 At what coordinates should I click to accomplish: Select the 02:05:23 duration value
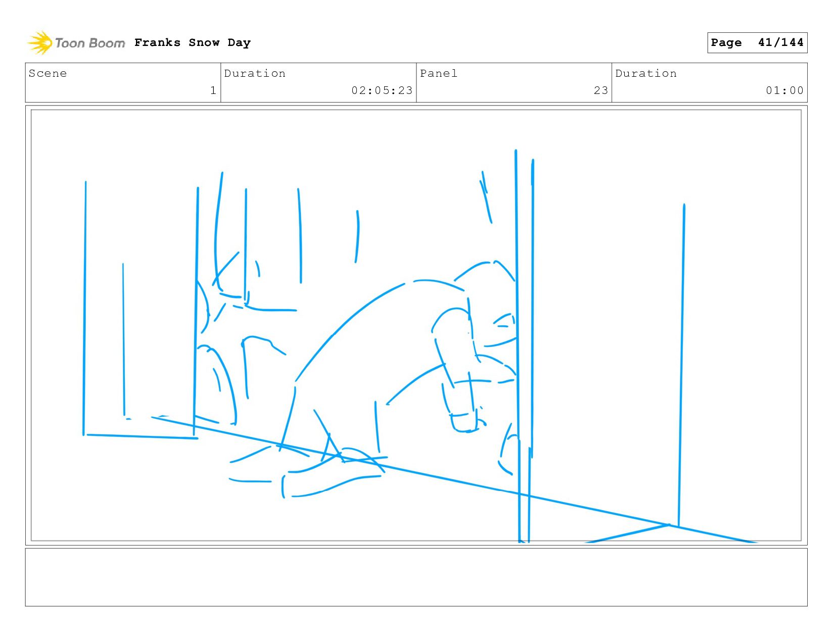tap(382, 90)
